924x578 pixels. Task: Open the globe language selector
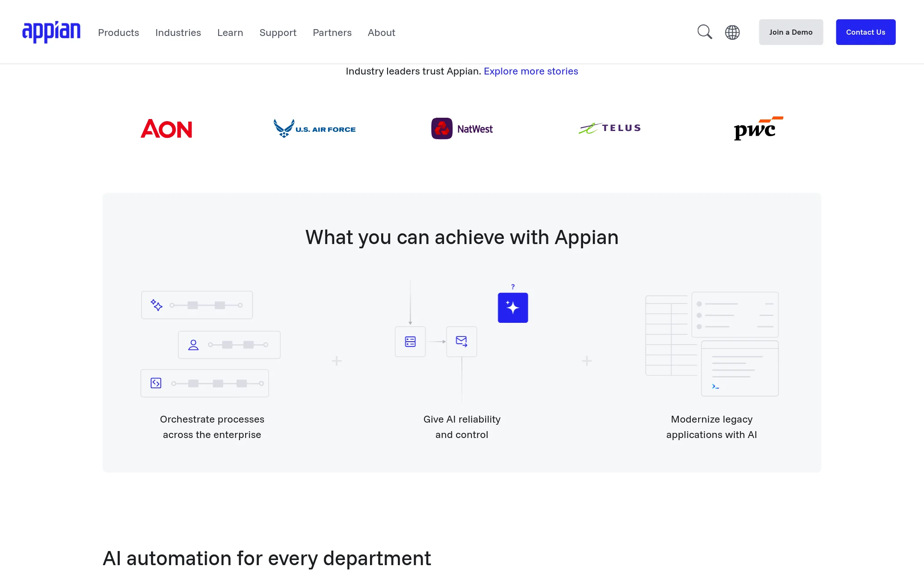coord(732,32)
